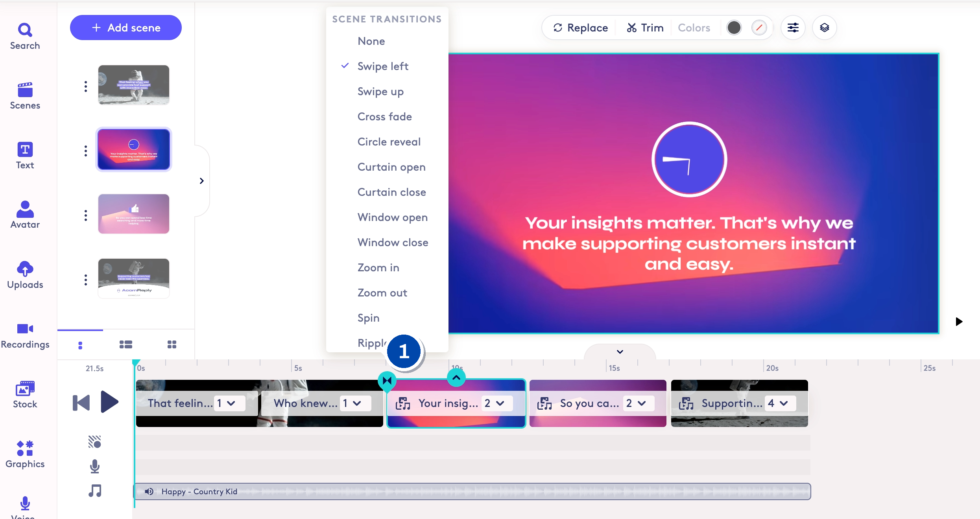Click the Add scene button
The width and height of the screenshot is (980, 519).
click(126, 28)
